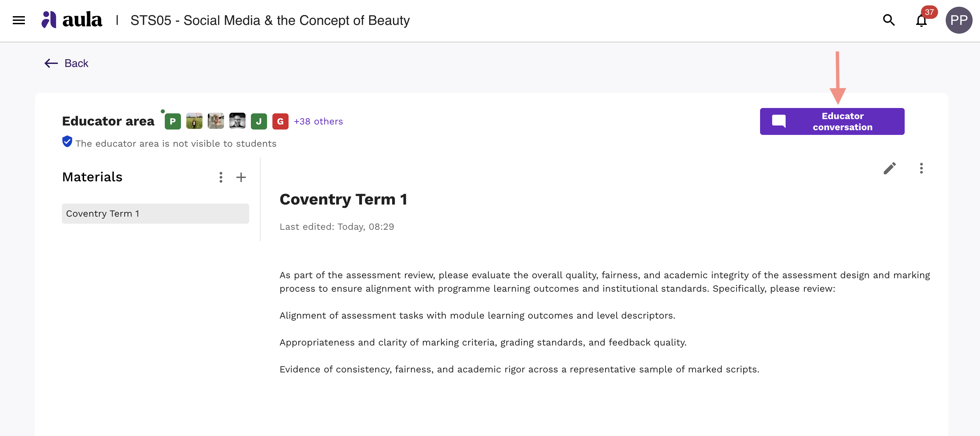Open the Educator conversation button

click(x=832, y=121)
